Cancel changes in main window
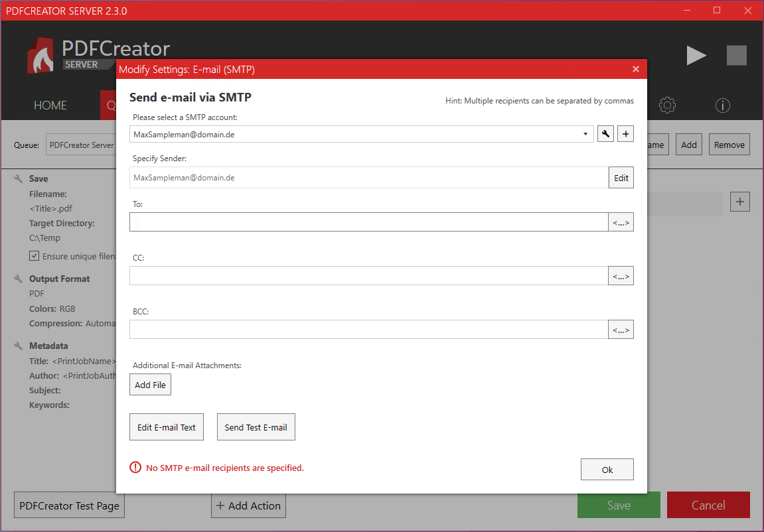This screenshot has width=764, height=532. [708, 505]
